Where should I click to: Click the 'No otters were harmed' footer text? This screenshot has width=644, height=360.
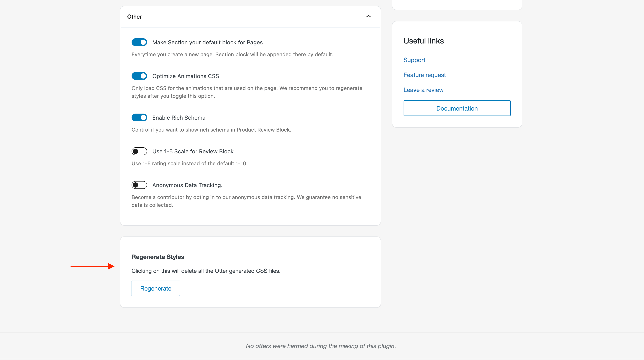click(x=320, y=346)
